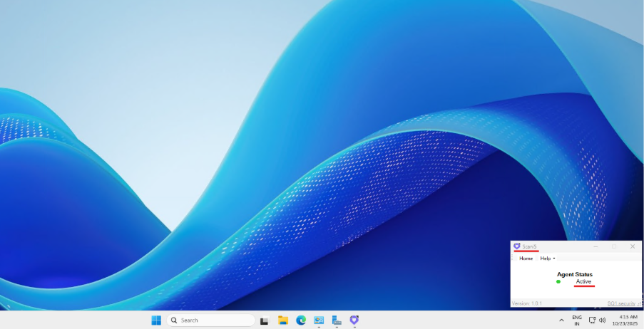Click the Active status text
This screenshot has height=329, width=644.
coord(583,281)
